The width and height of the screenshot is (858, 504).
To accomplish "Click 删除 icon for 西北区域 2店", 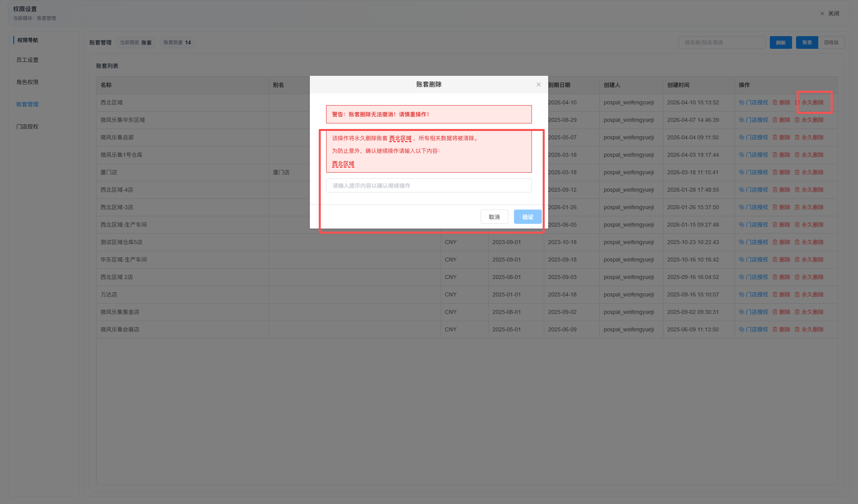I will coord(775,277).
